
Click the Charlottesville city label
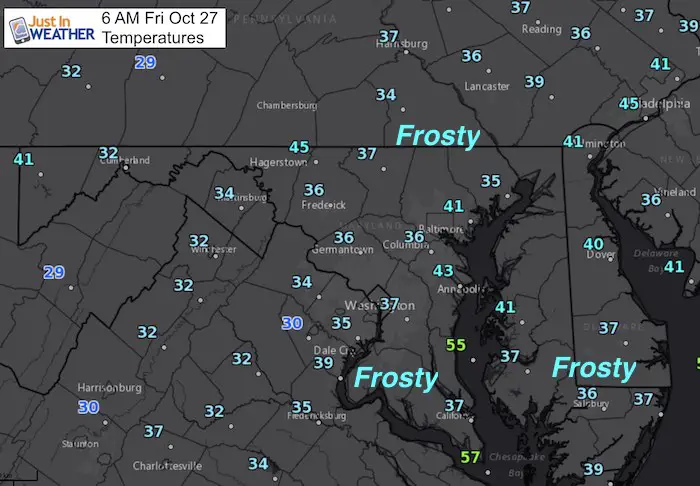coord(167,466)
